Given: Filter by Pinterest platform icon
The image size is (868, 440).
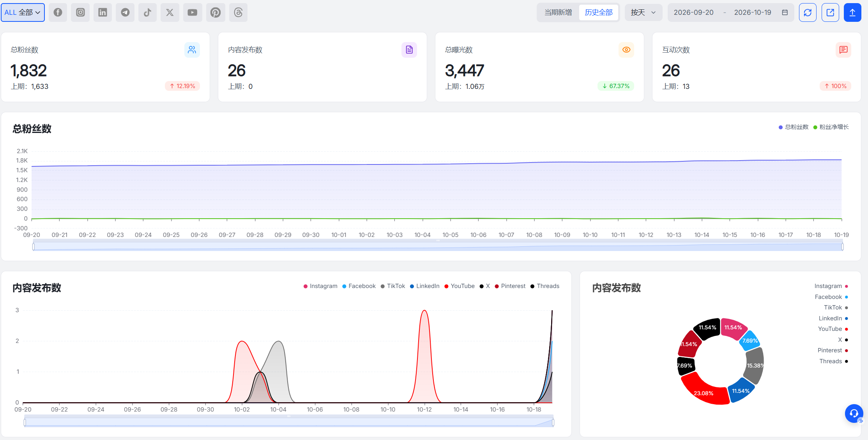Looking at the screenshot, I should click(x=215, y=12).
